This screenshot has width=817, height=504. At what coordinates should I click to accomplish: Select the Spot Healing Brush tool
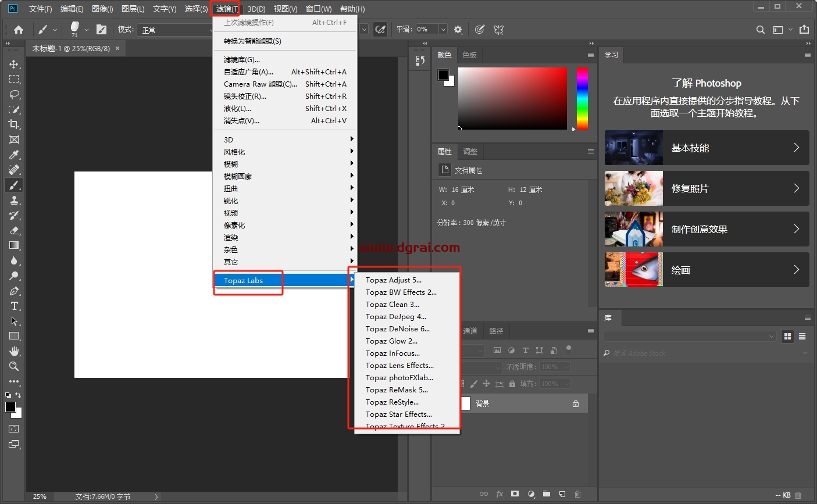pyautogui.click(x=14, y=170)
